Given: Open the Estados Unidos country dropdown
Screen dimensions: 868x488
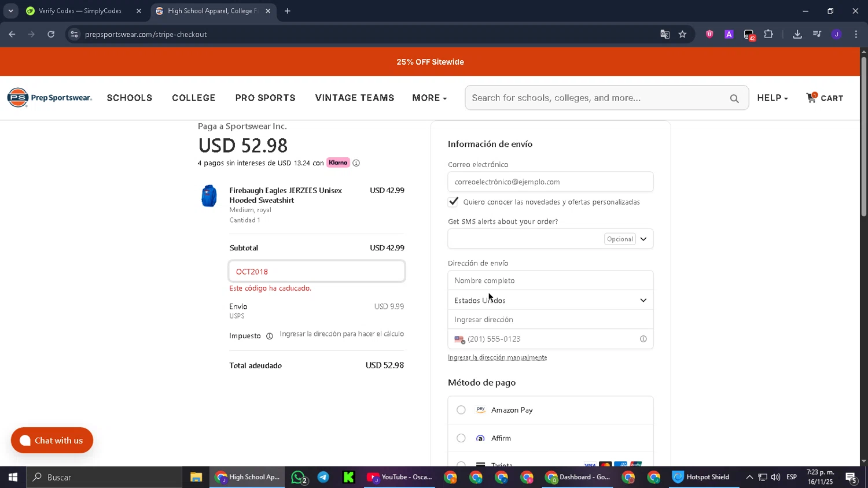Looking at the screenshot, I should (x=550, y=300).
